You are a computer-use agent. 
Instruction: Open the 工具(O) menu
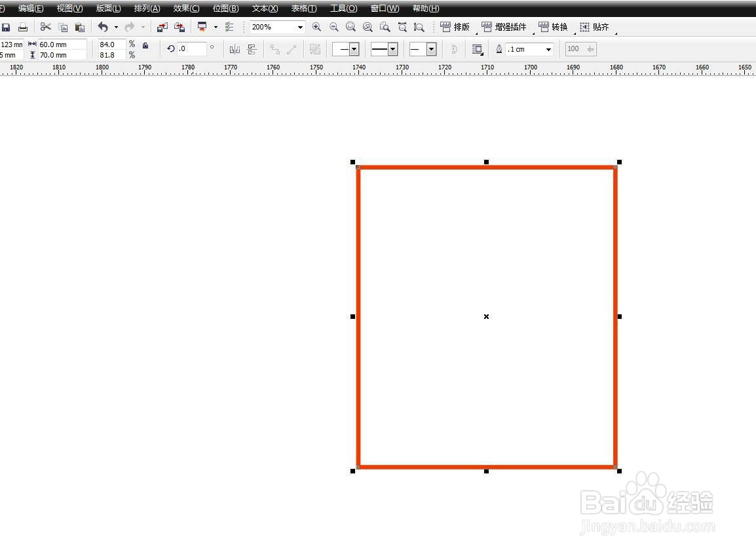click(344, 9)
